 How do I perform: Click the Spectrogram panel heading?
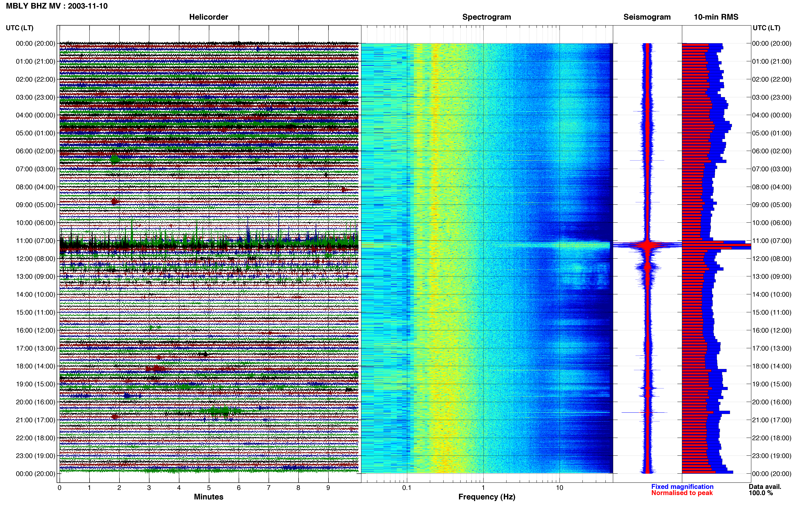[x=487, y=17]
